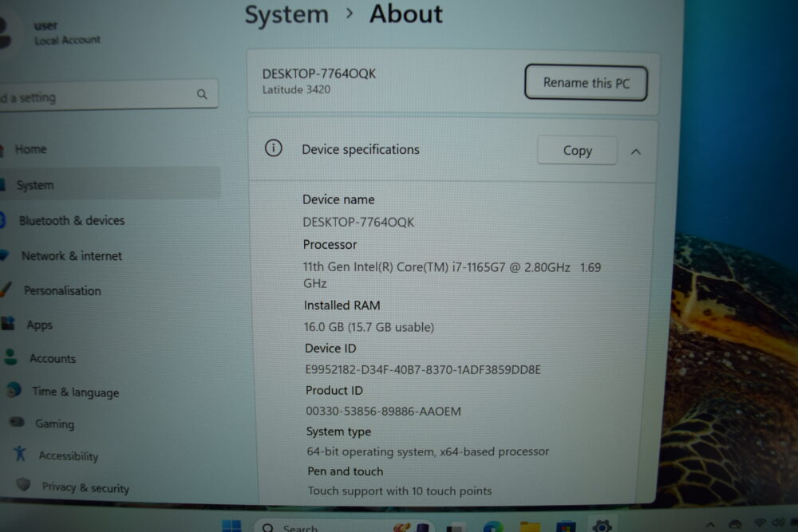
Task: Click the Gaming controller icon
Action: click(x=18, y=422)
